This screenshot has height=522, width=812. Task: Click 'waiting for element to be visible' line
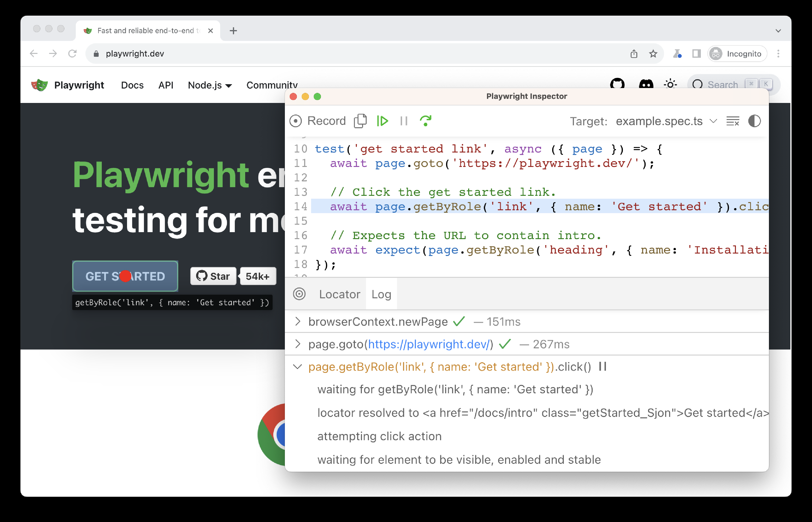point(459,460)
